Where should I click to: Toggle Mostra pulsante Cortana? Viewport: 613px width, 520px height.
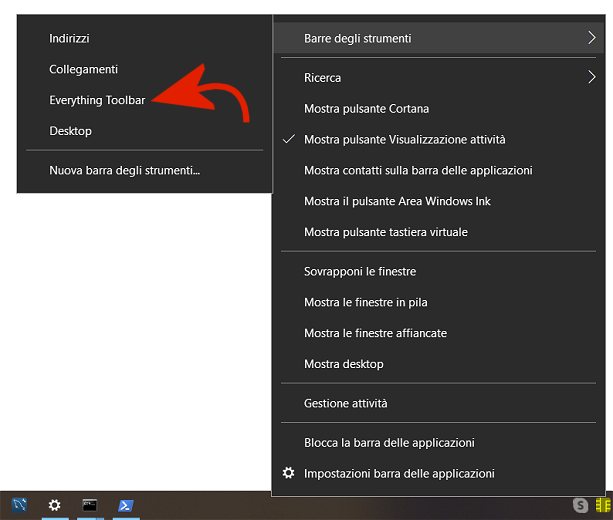point(438,109)
